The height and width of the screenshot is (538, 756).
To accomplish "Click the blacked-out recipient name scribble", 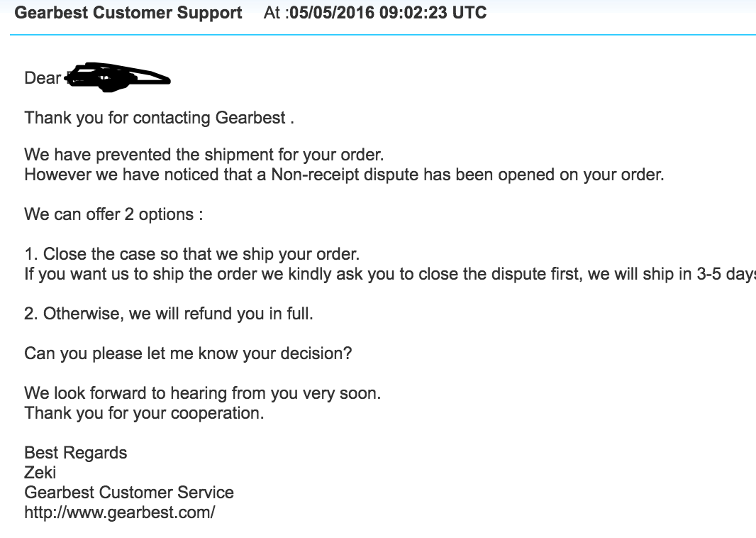I will point(117,77).
